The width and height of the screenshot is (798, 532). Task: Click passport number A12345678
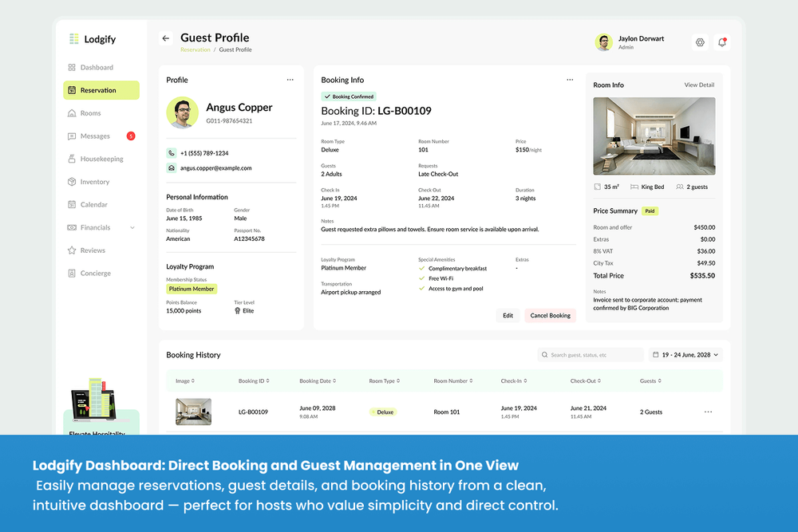point(249,238)
